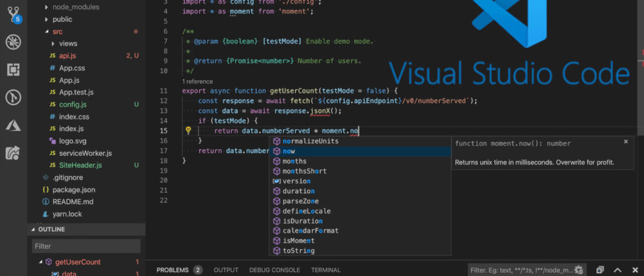Click the lightbulb quick fix icon on line 15
The image size is (644, 276).
tap(188, 131)
